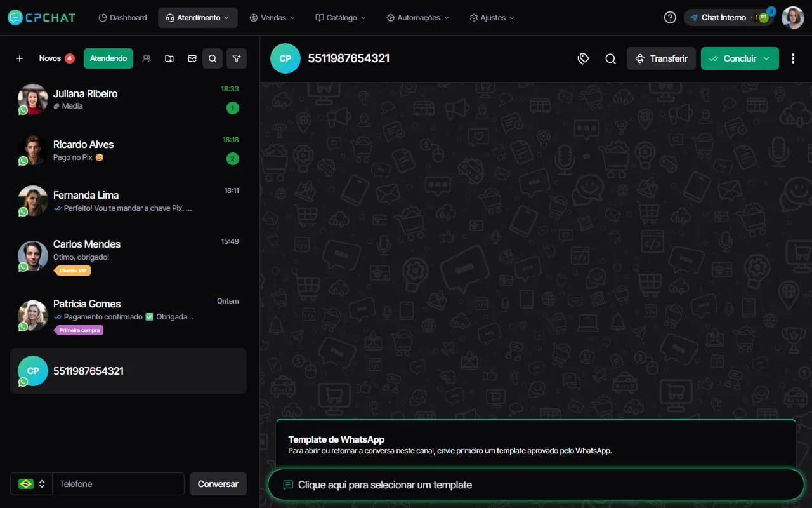Image resolution: width=812 pixels, height=508 pixels.
Task: Open the contacts people icon in sidebar toolbar
Action: click(x=147, y=58)
